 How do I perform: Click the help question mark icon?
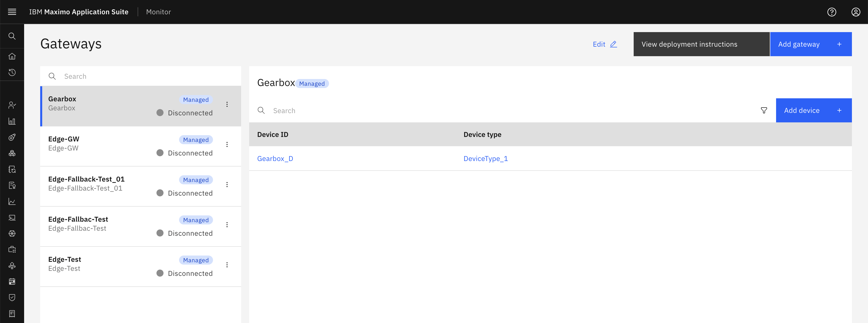[832, 12]
